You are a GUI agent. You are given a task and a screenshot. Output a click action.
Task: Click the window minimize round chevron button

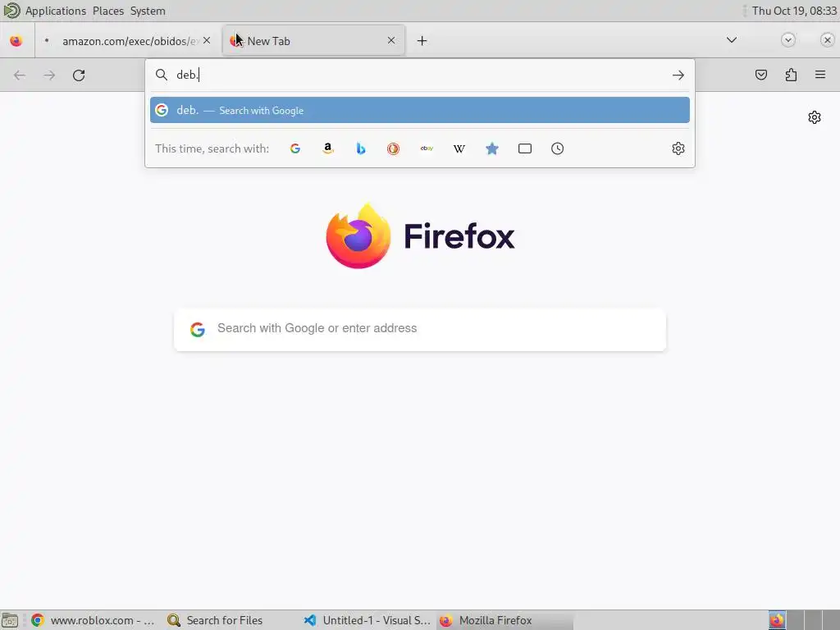tap(788, 39)
